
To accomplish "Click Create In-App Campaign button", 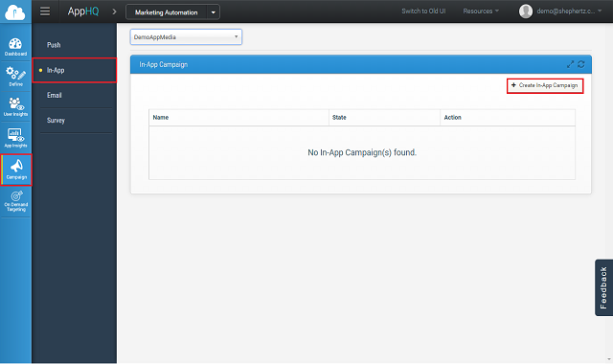I will point(545,85).
